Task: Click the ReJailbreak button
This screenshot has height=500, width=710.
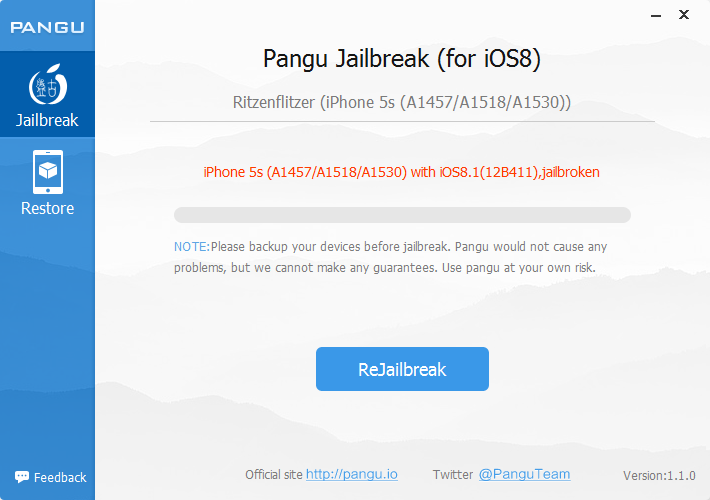Action: tap(402, 369)
